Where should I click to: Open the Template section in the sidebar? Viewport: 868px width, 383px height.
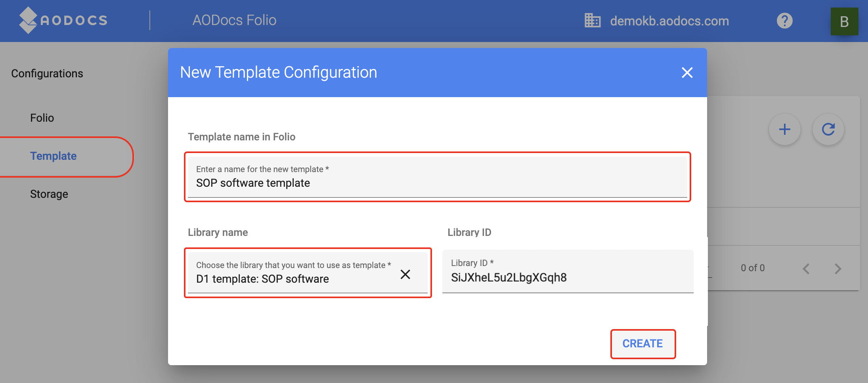tap(54, 156)
